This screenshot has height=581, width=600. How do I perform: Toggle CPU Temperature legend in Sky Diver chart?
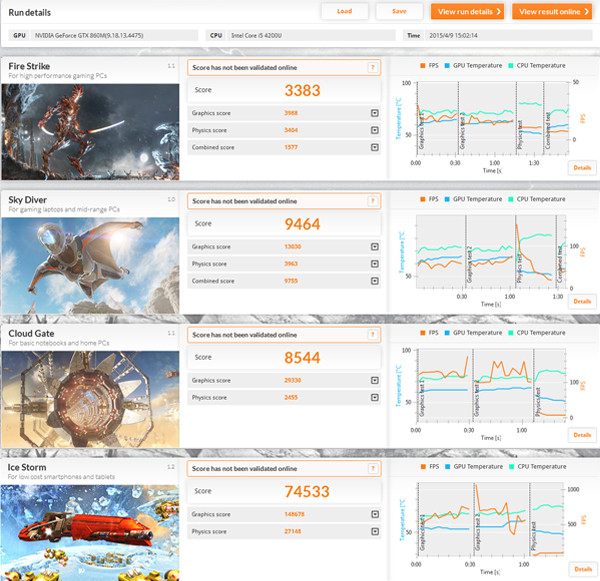point(537,199)
